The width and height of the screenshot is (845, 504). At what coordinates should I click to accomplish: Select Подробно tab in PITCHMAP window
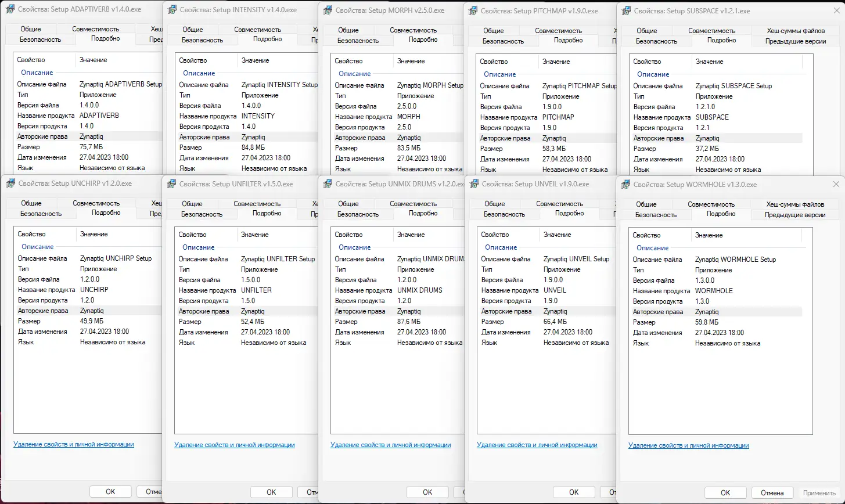pyautogui.click(x=569, y=40)
